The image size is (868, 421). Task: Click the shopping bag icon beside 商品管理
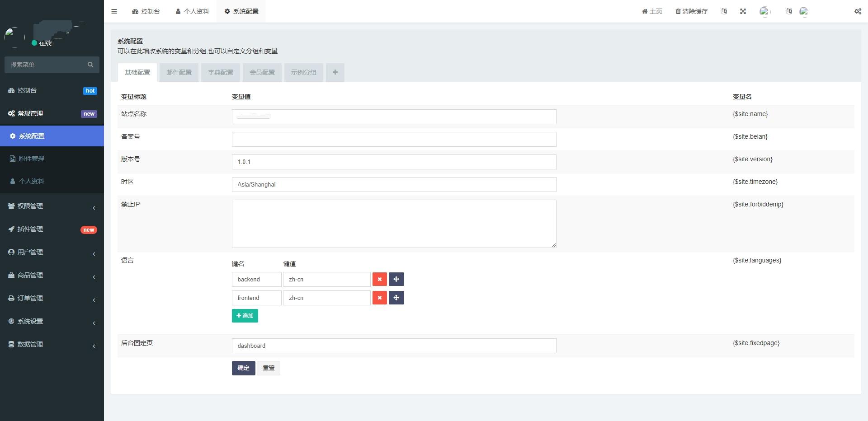click(11, 275)
